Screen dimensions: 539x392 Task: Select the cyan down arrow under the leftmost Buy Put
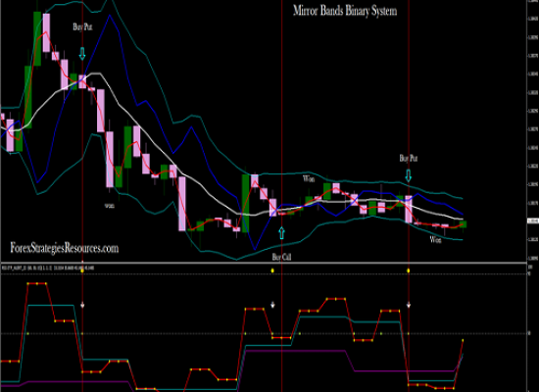coord(82,54)
